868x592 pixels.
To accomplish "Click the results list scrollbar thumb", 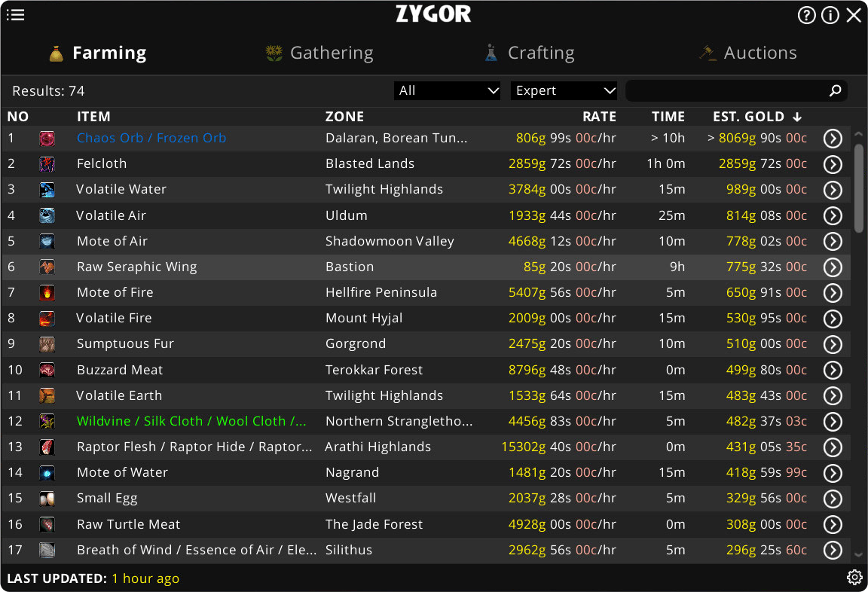I will [859, 188].
